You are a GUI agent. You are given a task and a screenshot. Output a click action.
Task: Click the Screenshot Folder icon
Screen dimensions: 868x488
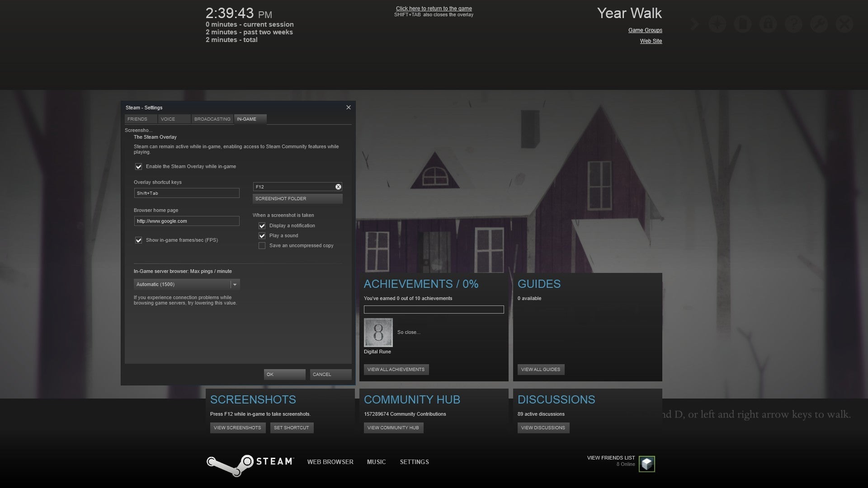click(x=297, y=198)
